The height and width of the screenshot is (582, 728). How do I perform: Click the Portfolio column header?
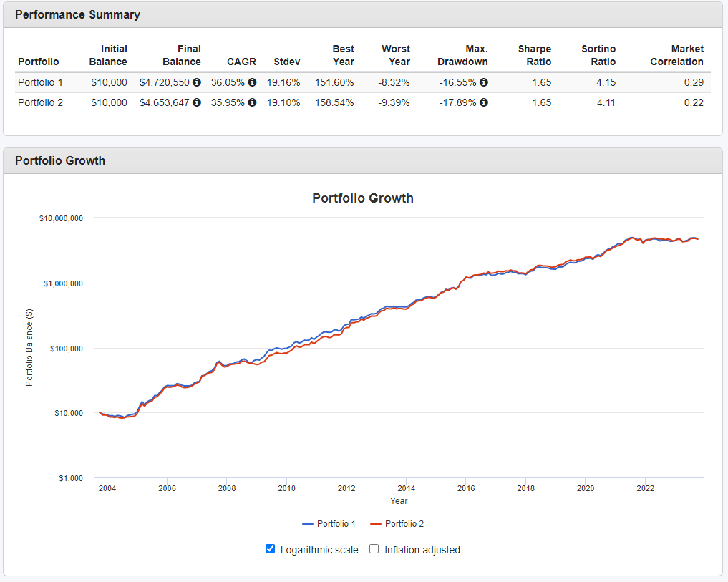(x=39, y=62)
